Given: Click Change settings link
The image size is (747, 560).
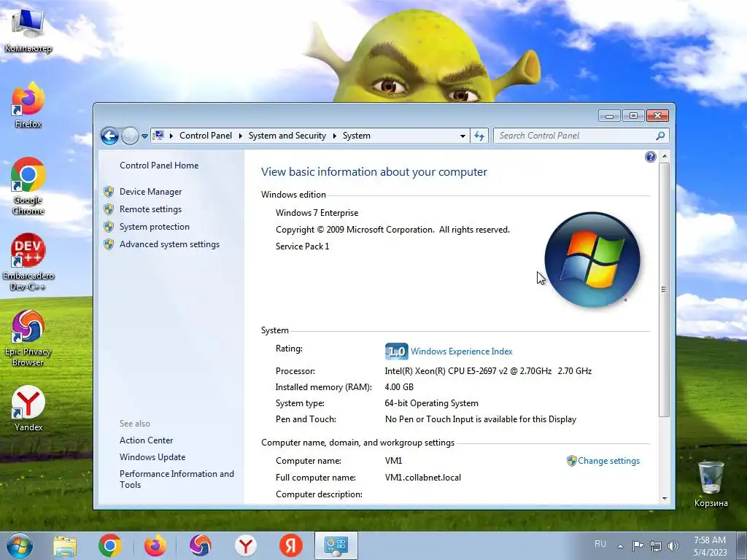Looking at the screenshot, I should 609,461.
